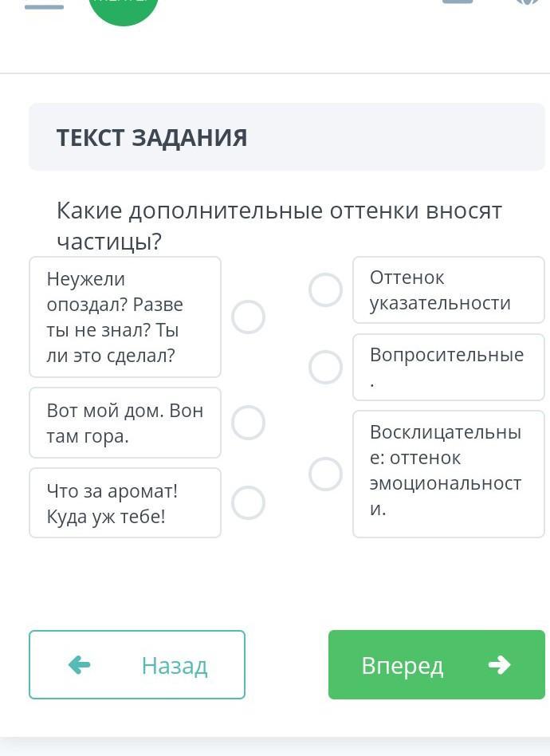The width and height of the screenshot is (550, 756).
Task: Select radio next to 'Вот мой дом' card
Action: pyautogui.click(x=248, y=423)
